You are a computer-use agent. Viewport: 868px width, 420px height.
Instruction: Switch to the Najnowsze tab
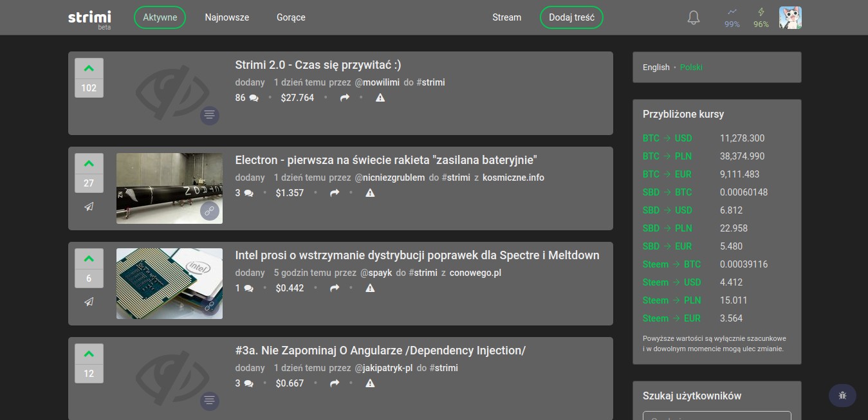227,17
